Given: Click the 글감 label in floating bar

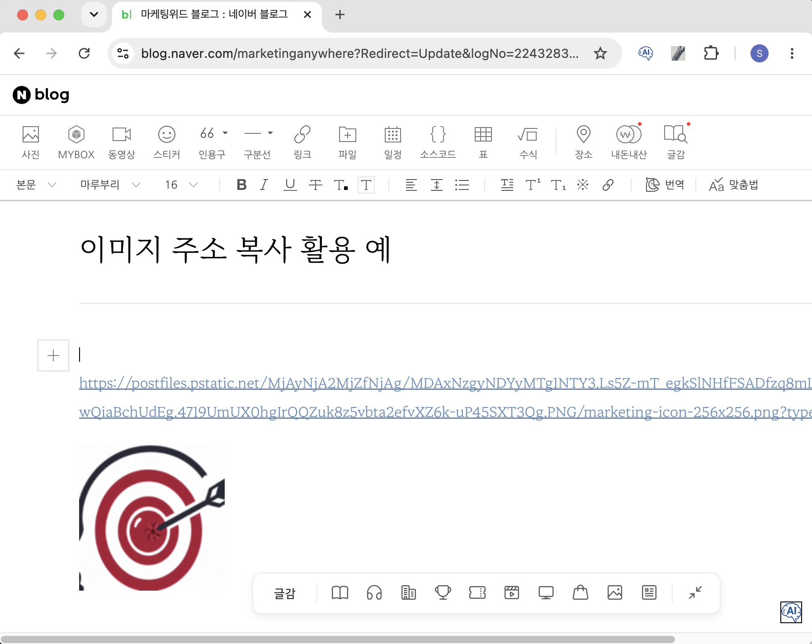Looking at the screenshot, I should (285, 593).
